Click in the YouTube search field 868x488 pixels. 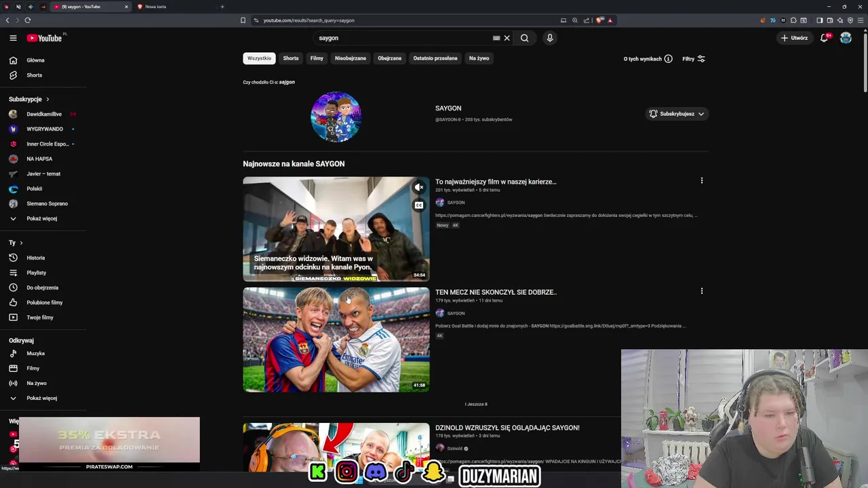pos(403,38)
